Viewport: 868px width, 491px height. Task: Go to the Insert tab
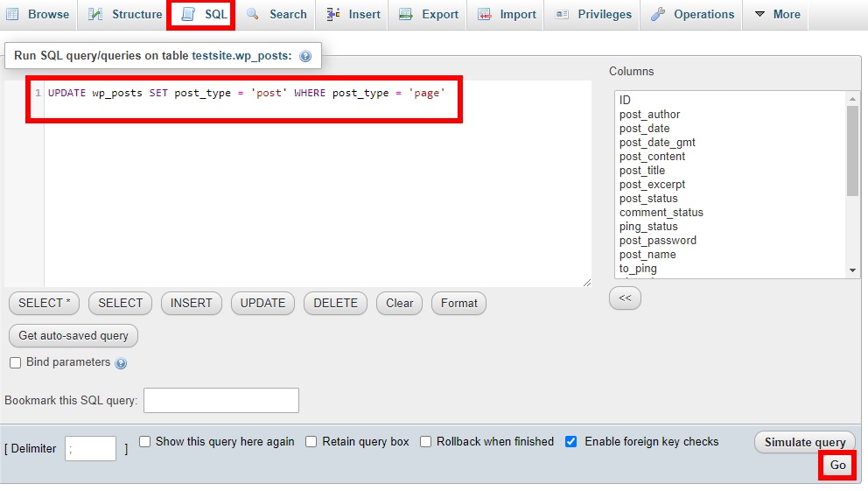(352, 14)
